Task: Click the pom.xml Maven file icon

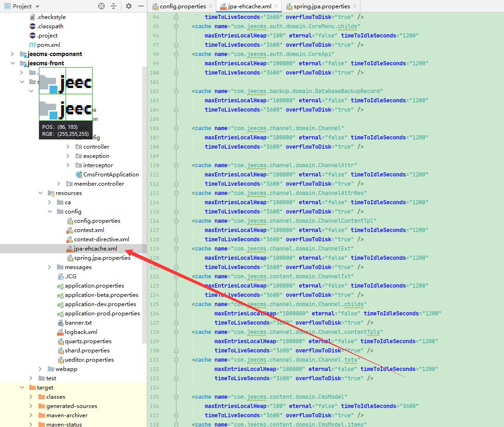Action: 32,45
